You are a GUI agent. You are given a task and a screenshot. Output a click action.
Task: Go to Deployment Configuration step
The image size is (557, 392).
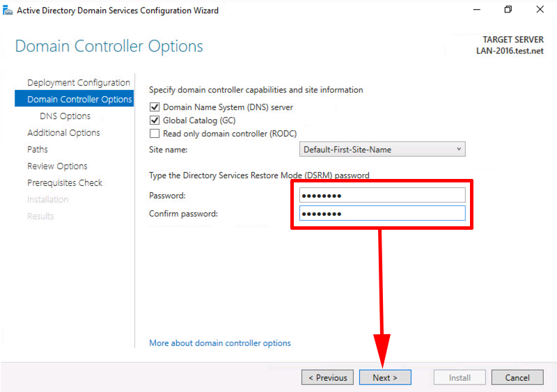point(79,82)
